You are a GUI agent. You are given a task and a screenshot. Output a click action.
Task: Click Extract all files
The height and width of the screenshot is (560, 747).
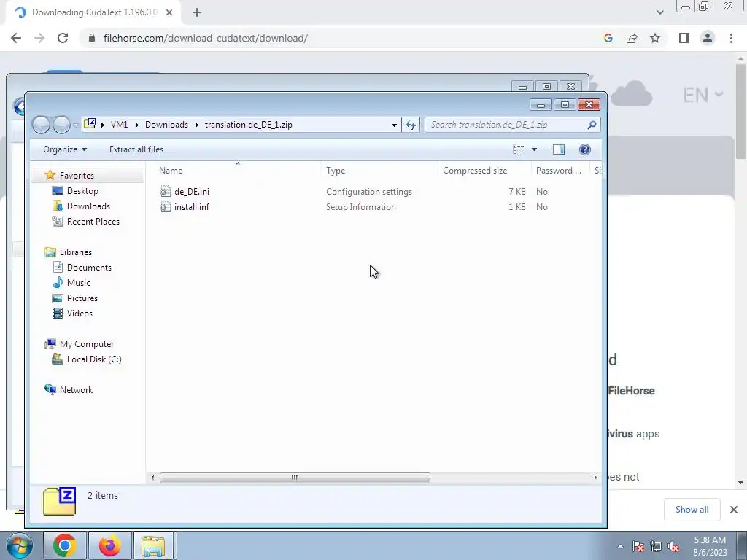click(136, 149)
